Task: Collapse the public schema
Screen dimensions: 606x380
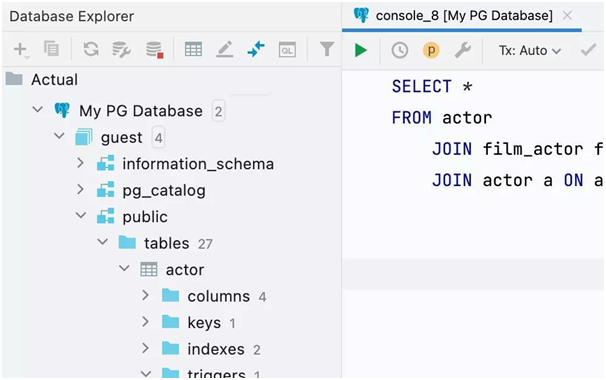Action: pos(81,215)
